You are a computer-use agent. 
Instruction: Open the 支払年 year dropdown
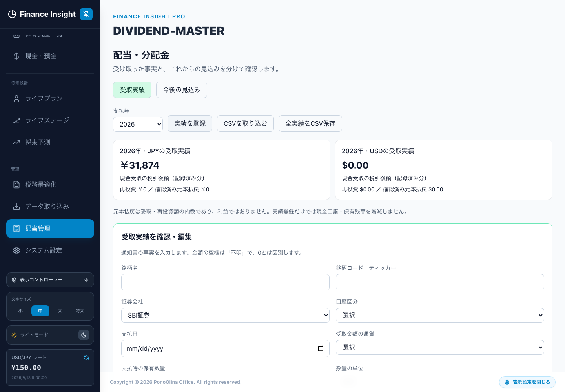pos(138,124)
